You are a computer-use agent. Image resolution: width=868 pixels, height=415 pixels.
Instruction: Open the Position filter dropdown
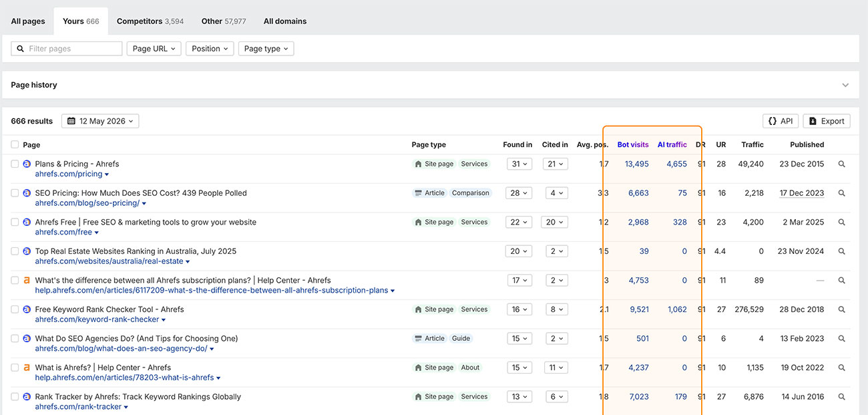click(x=210, y=49)
